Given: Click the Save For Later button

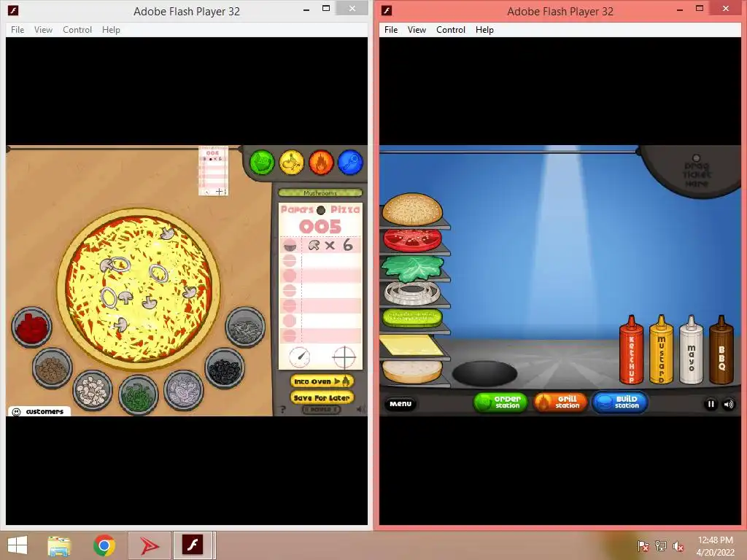Looking at the screenshot, I should click(x=322, y=397).
